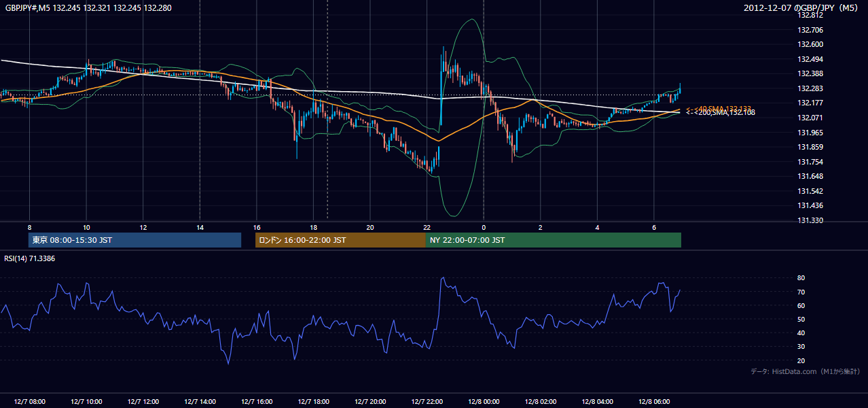The height and width of the screenshot is (408, 868).
Task: Click the 12/7 20:00 bottom time label
Action: coord(369,402)
